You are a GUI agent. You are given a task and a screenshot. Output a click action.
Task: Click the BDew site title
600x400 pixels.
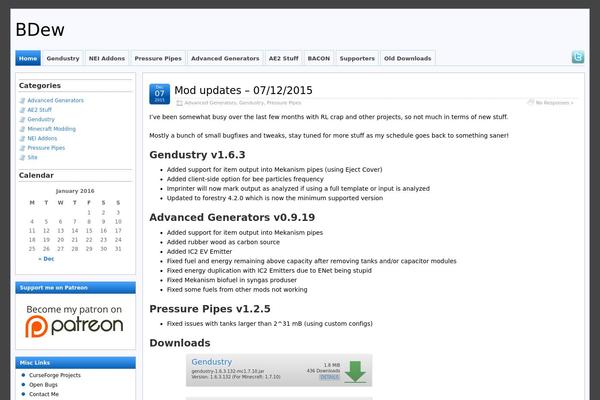pos(40,30)
